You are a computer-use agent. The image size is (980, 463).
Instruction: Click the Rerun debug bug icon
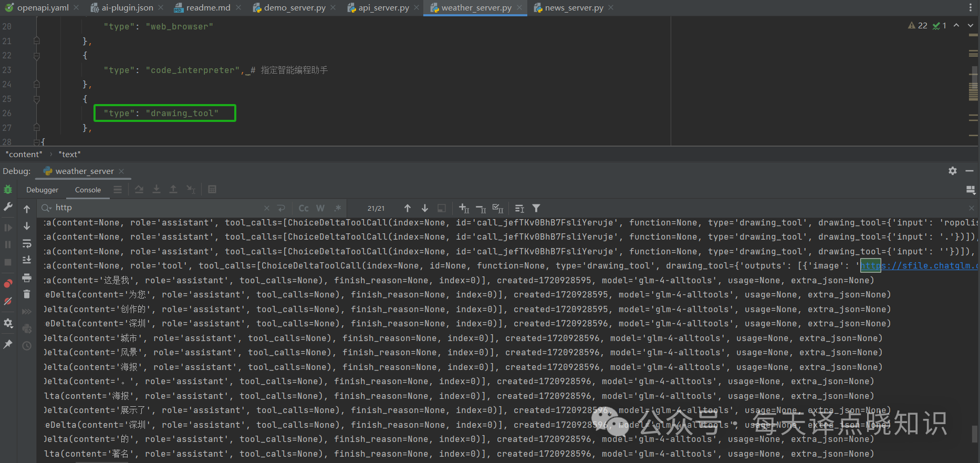click(8, 190)
